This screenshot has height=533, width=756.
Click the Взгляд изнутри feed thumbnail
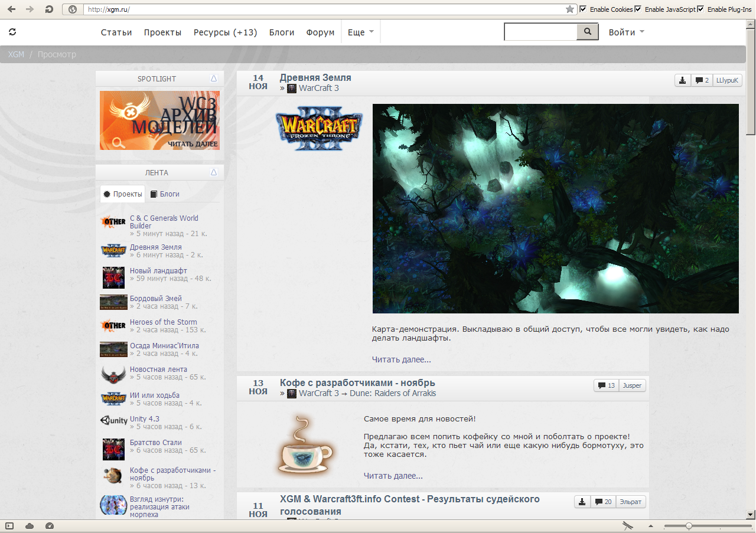(x=113, y=505)
